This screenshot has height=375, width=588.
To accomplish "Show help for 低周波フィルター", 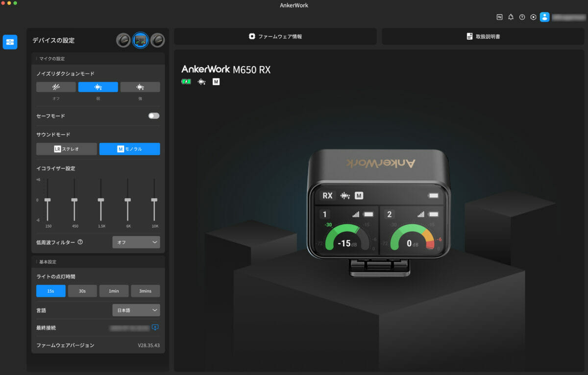I will coord(80,242).
